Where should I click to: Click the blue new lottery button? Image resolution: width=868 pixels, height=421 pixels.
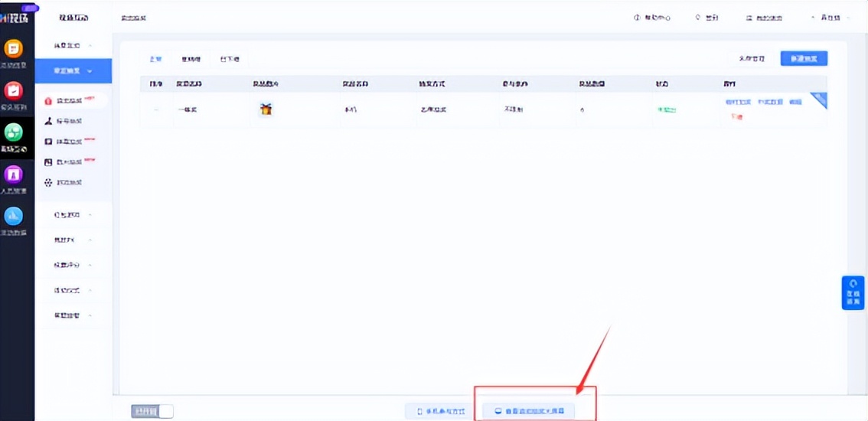point(804,59)
